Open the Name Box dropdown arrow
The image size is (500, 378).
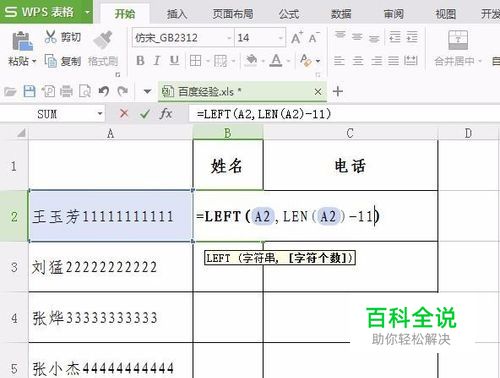click(x=100, y=114)
